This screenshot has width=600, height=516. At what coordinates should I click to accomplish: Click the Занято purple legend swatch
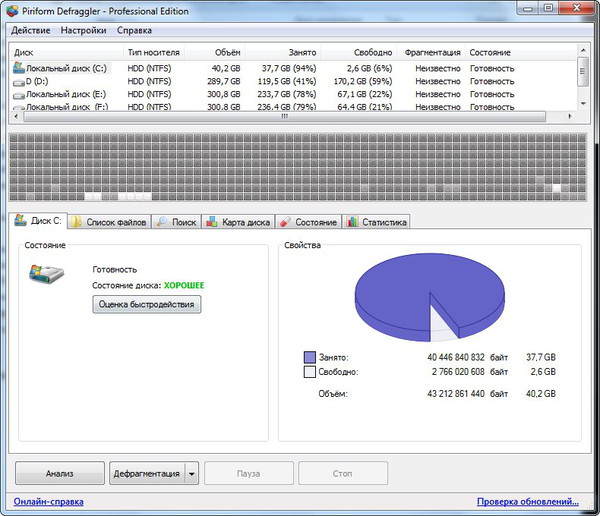(310, 355)
